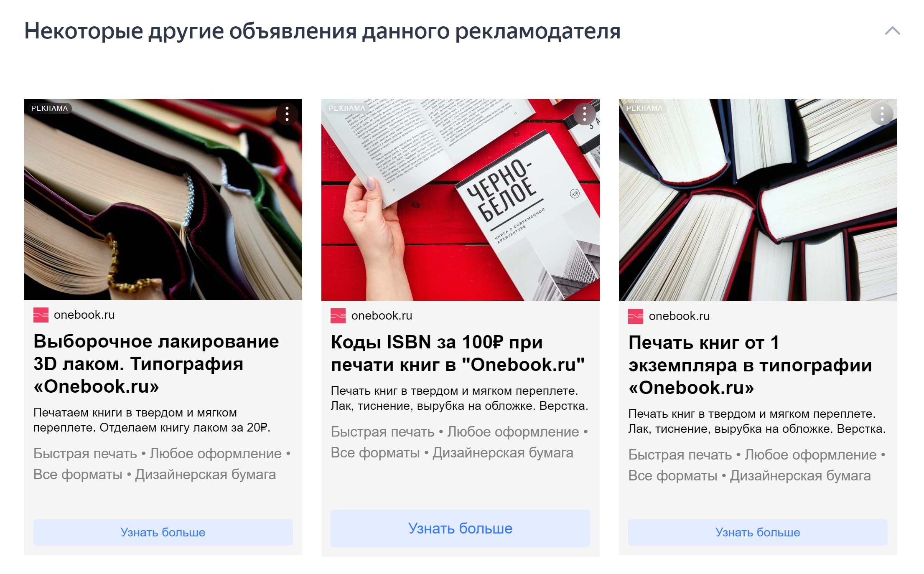Collapse the other advertiser ads section chevron

pyautogui.click(x=892, y=31)
